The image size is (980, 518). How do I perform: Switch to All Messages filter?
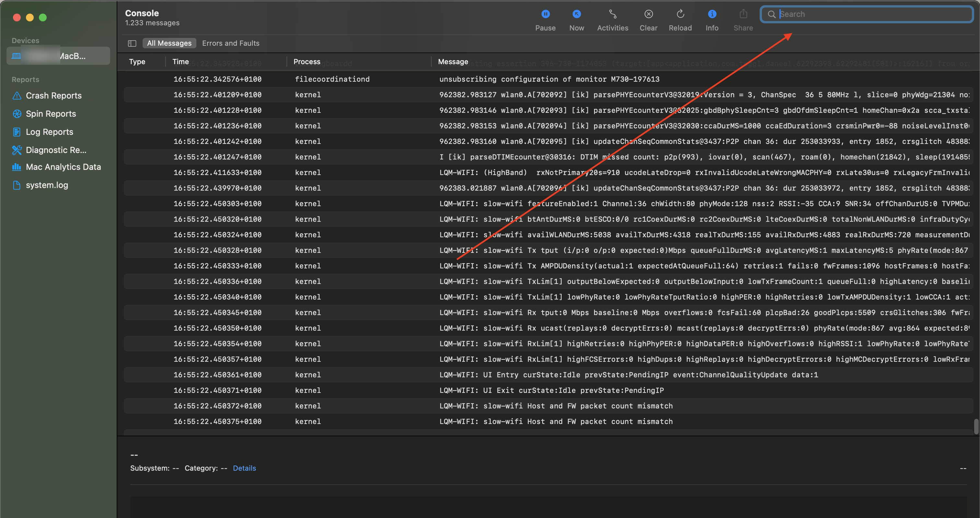(x=169, y=43)
